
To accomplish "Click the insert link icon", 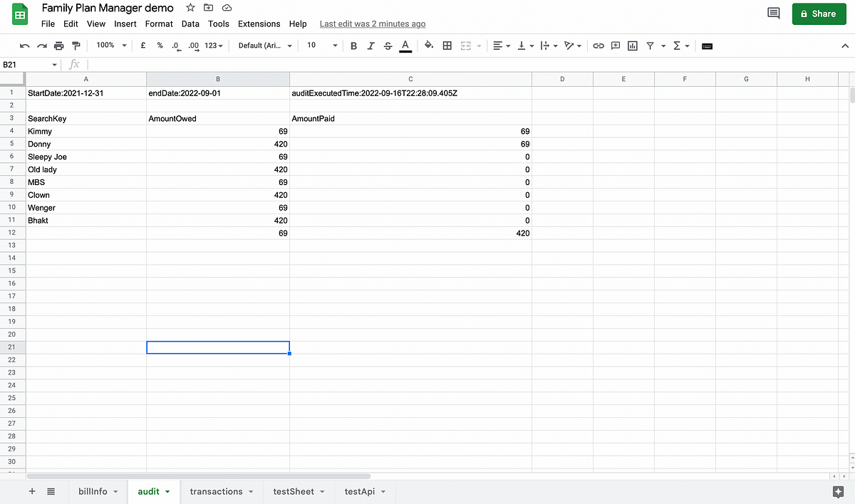I will click(598, 46).
